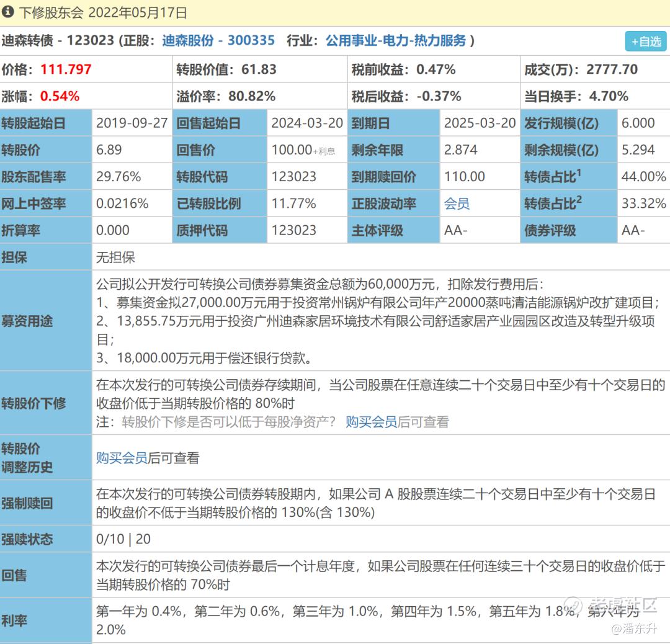
Task: Click the 发行规模(亿) value 6.000
Action: [x=638, y=123]
